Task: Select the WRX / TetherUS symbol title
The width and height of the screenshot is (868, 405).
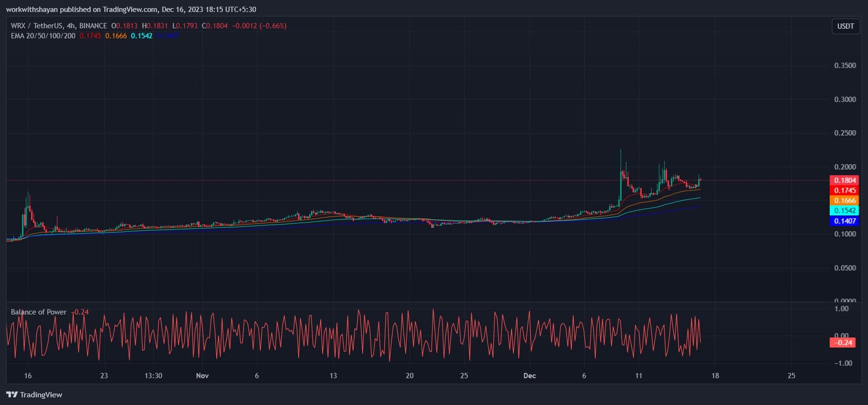Action: (x=59, y=26)
